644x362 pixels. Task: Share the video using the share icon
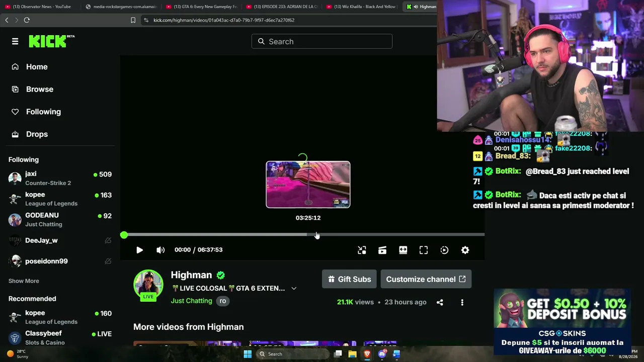tap(440, 302)
